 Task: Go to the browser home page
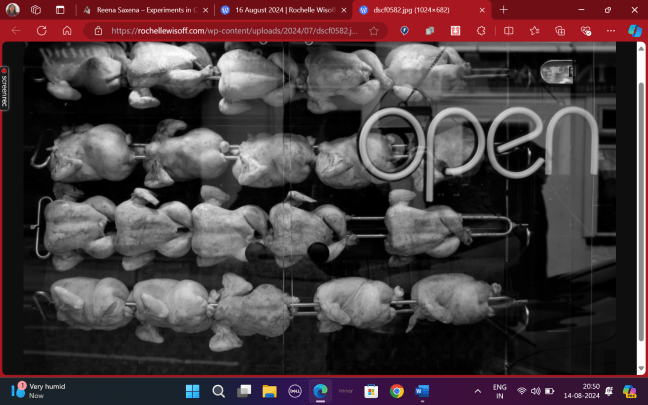point(66,31)
